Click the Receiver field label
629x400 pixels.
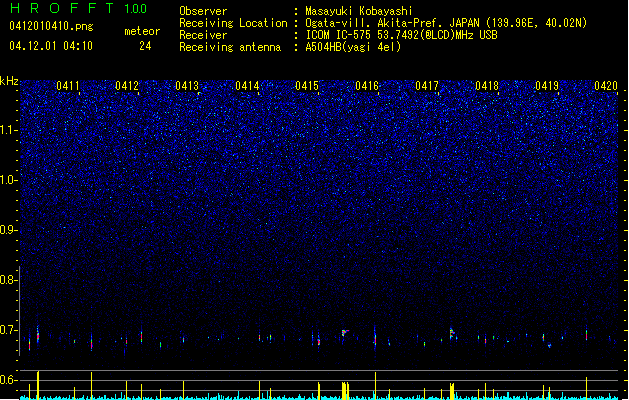pyautogui.click(x=203, y=35)
